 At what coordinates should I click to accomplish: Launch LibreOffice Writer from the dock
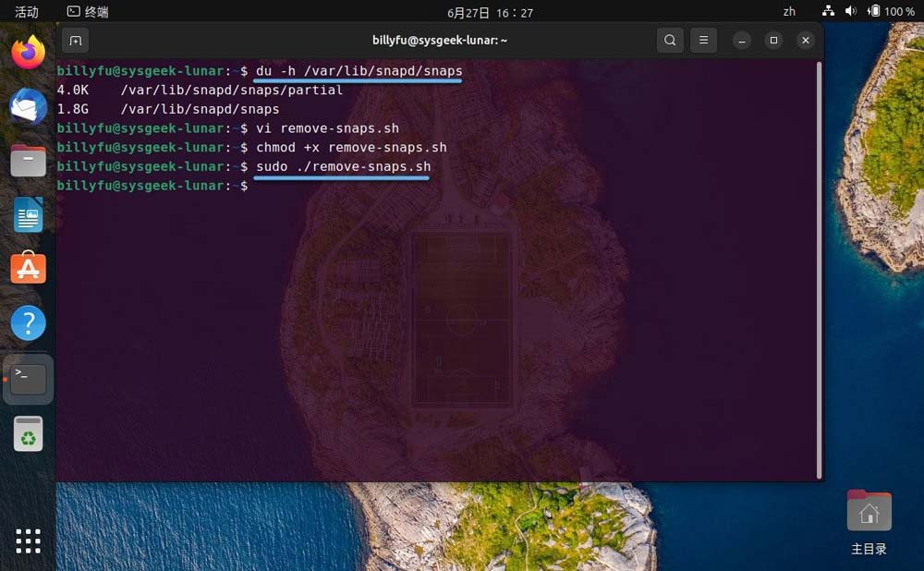[29, 215]
